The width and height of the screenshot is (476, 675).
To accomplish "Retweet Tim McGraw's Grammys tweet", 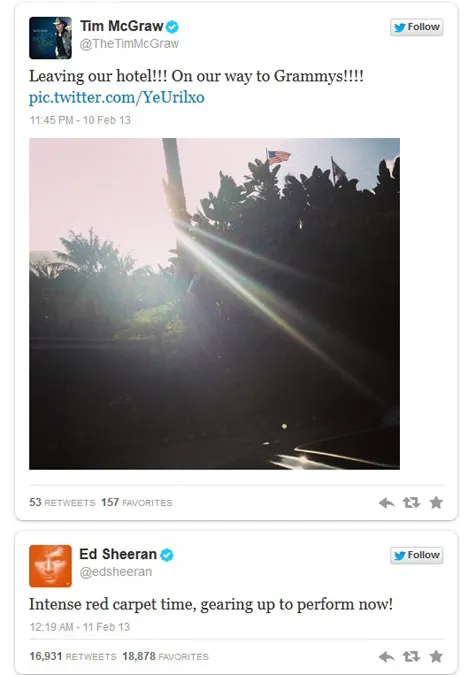I will point(411,502).
